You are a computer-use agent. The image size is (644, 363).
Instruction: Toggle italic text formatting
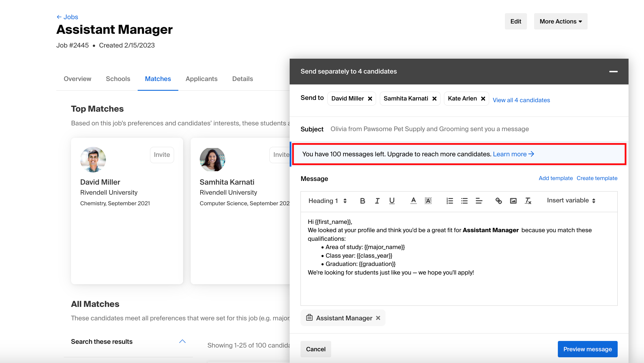point(377,201)
